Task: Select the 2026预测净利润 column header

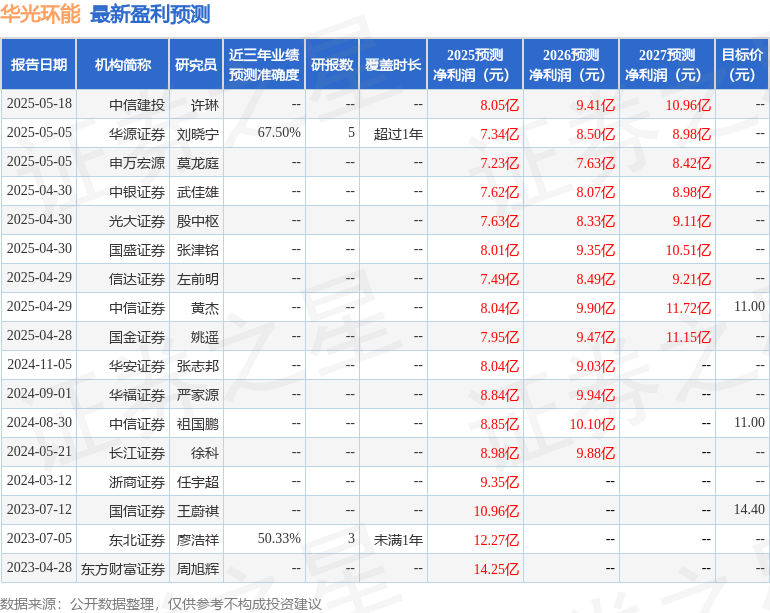Action: [571, 64]
